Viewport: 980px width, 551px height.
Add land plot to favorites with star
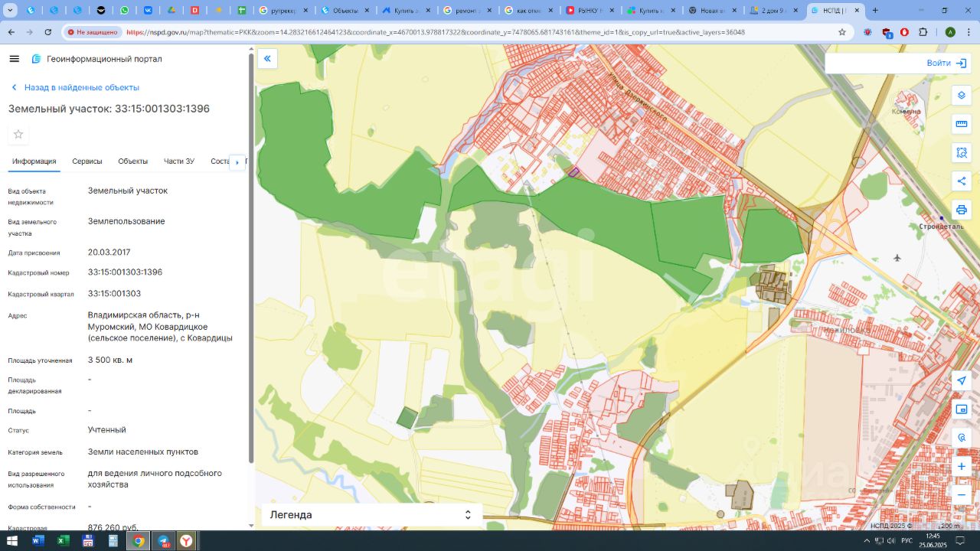[18, 135]
